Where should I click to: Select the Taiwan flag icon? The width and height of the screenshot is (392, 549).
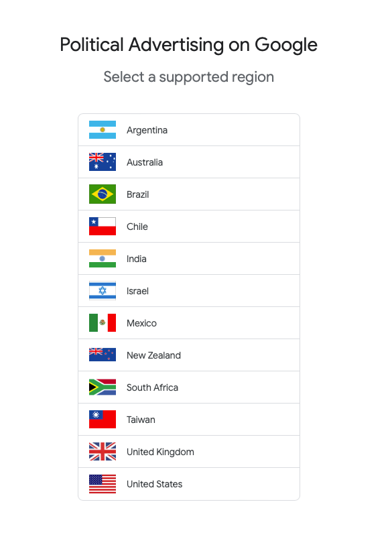pyautogui.click(x=103, y=420)
